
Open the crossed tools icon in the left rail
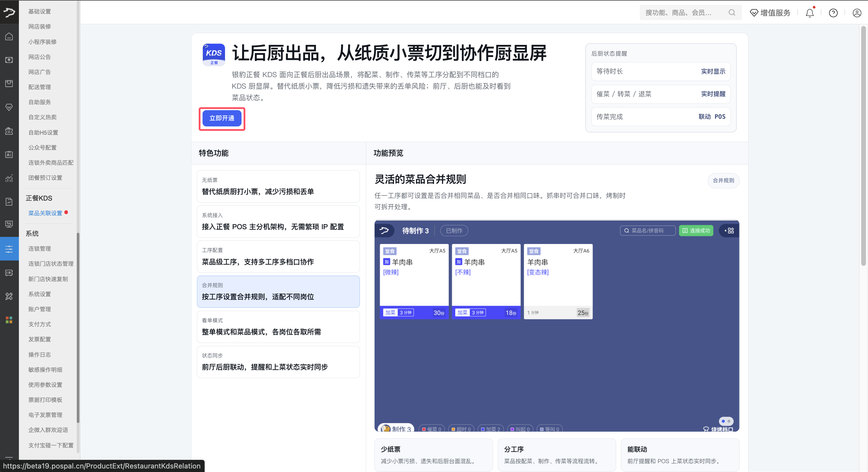9,296
